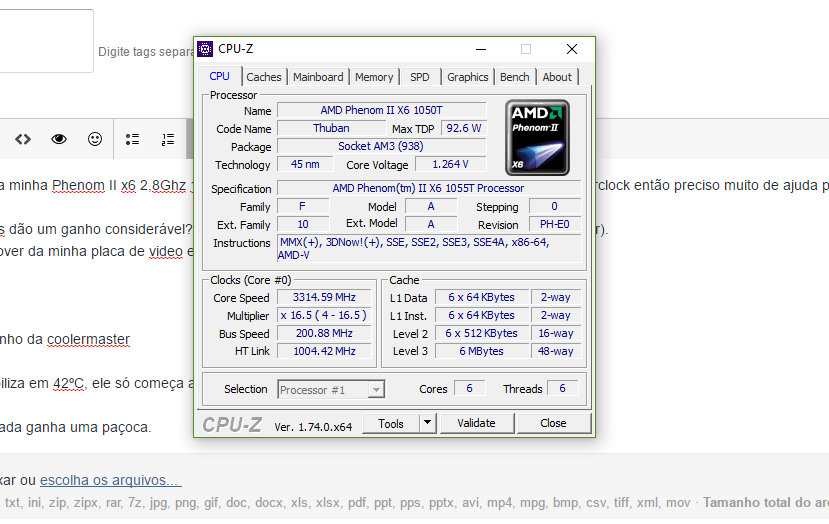Click the HT Link value '1004.42 MHz'
The height and width of the screenshot is (524, 829).
[x=324, y=351]
